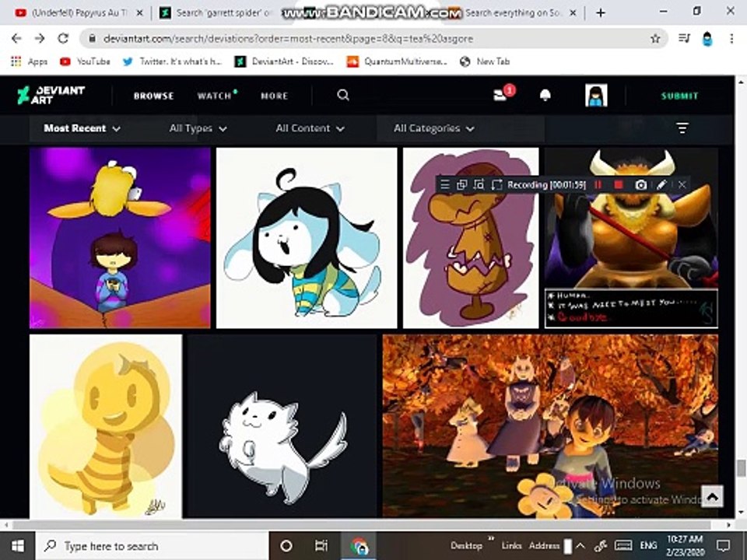747x560 pixels.
Task: Click the Desktop toolbar on taskbar
Action: 466,546
